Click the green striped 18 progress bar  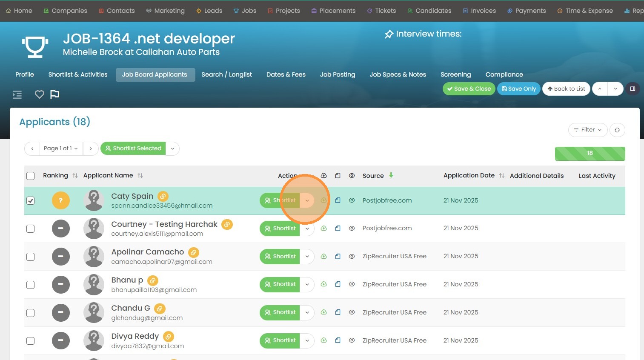(x=590, y=153)
